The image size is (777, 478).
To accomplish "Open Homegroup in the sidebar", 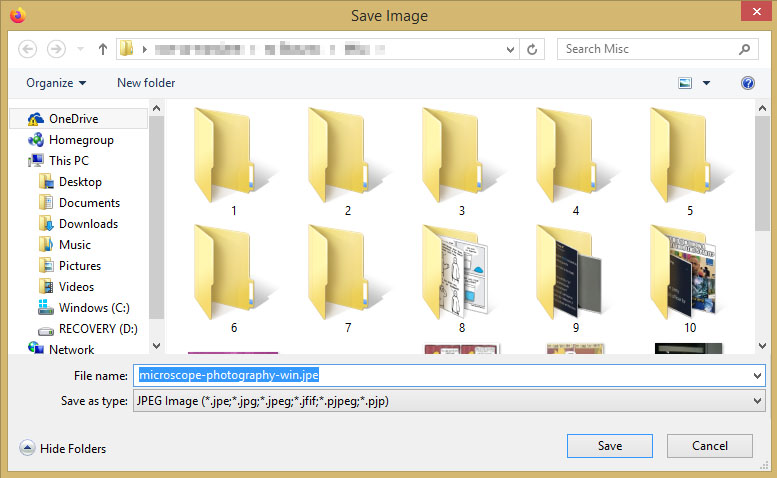I will click(x=80, y=140).
